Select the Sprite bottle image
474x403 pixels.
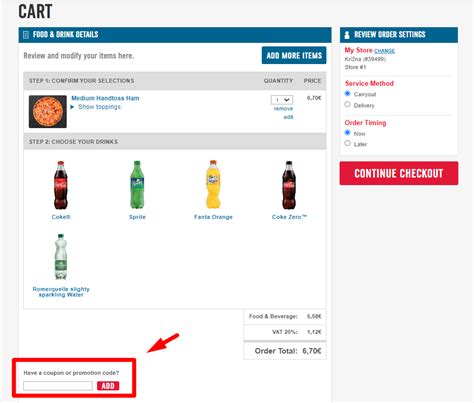pyautogui.click(x=137, y=185)
